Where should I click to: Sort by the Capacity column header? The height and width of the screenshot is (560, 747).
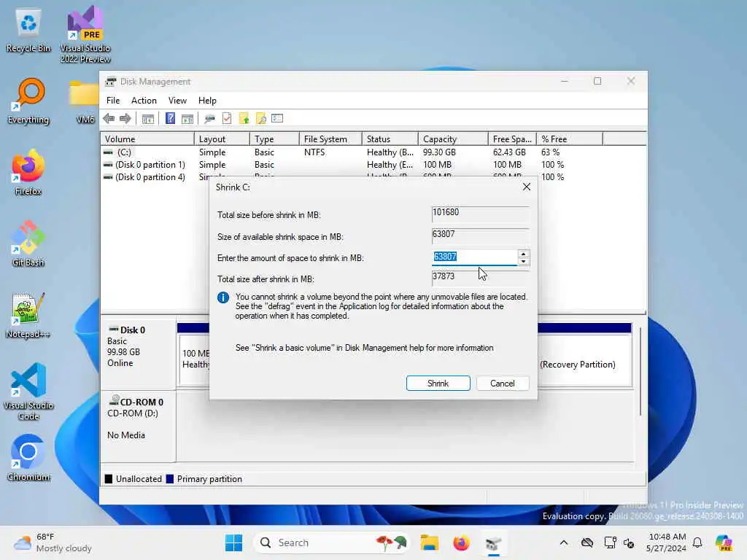453,139
